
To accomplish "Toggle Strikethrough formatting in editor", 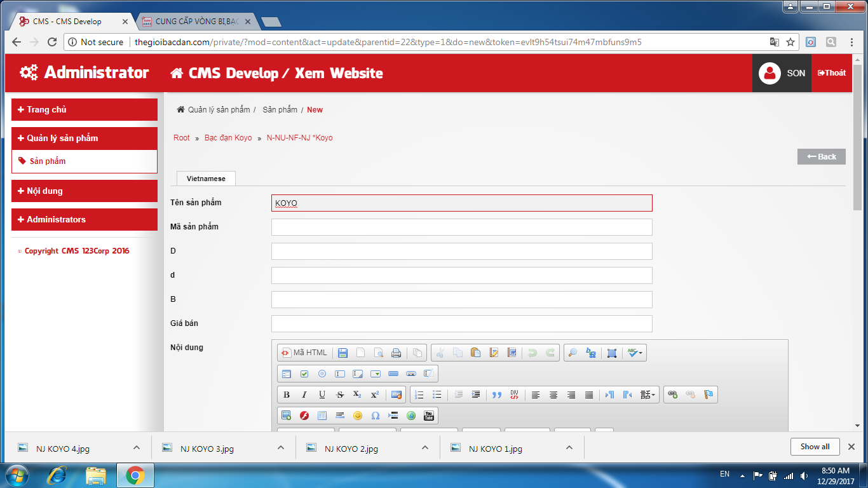I will (340, 395).
